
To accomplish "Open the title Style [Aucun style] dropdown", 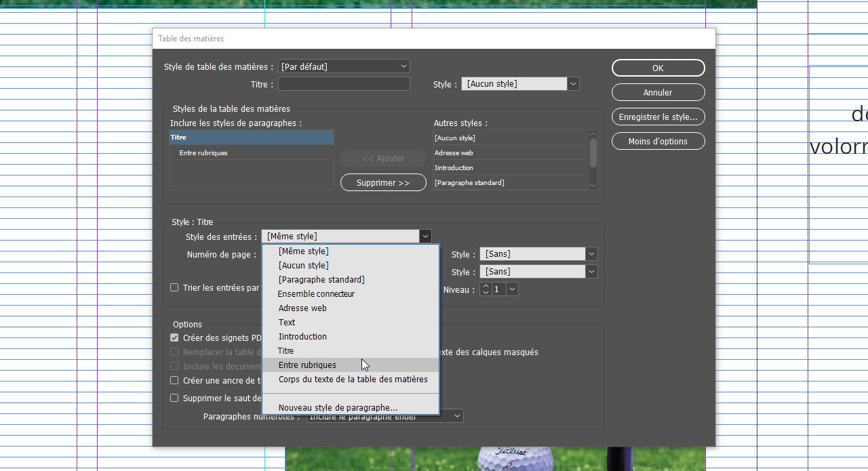I will tap(520, 84).
